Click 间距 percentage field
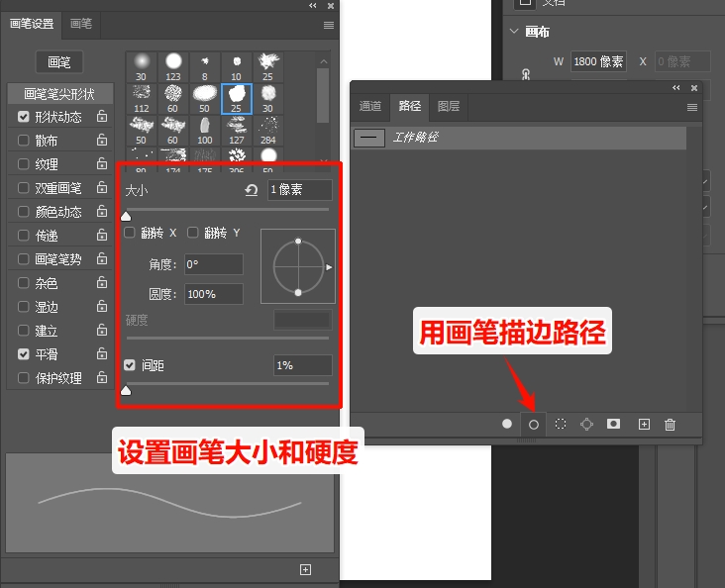The height and width of the screenshot is (588, 725). click(303, 365)
